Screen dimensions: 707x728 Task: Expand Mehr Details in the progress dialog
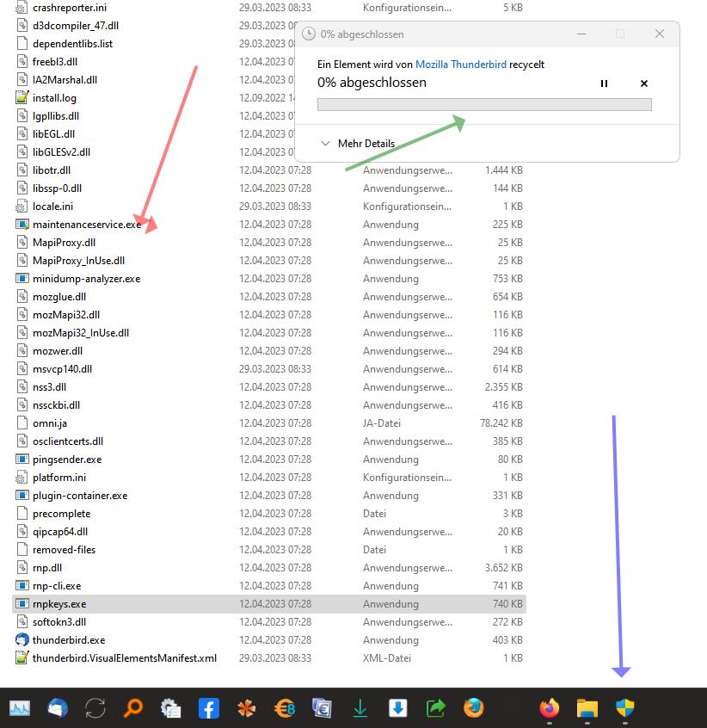[x=358, y=144]
